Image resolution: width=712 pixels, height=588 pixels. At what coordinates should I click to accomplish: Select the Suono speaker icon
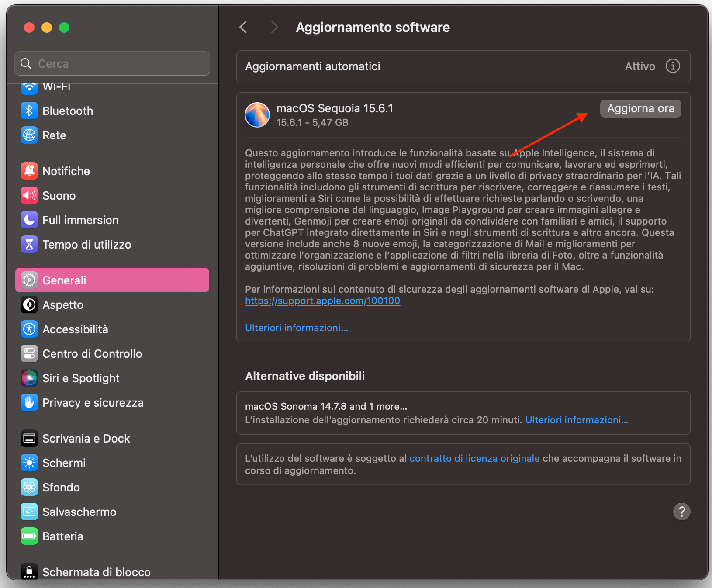point(29,195)
